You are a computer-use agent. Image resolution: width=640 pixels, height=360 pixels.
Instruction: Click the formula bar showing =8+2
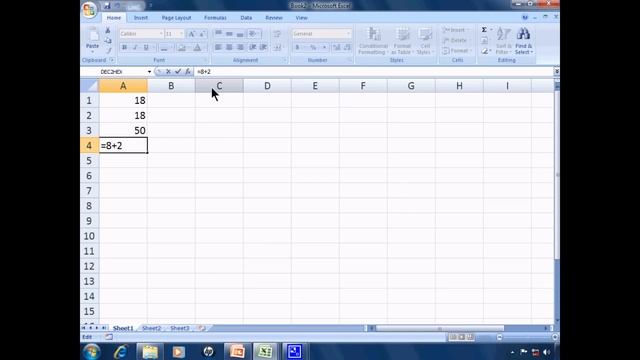click(373, 71)
